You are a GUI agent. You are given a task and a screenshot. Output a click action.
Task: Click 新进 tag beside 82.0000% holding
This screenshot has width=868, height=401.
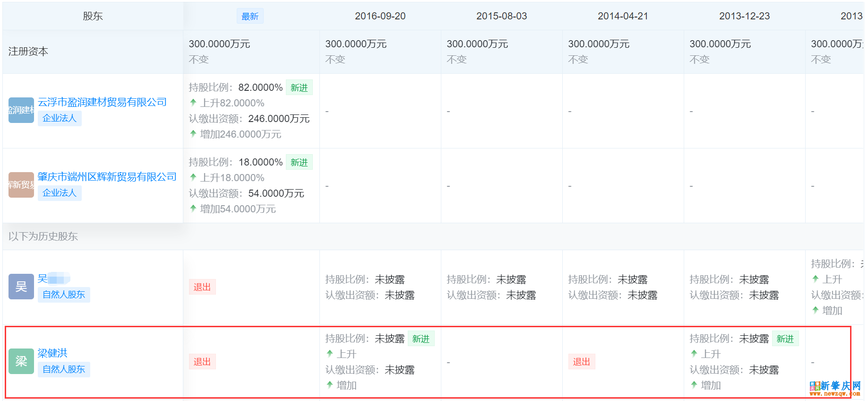coord(299,87)
